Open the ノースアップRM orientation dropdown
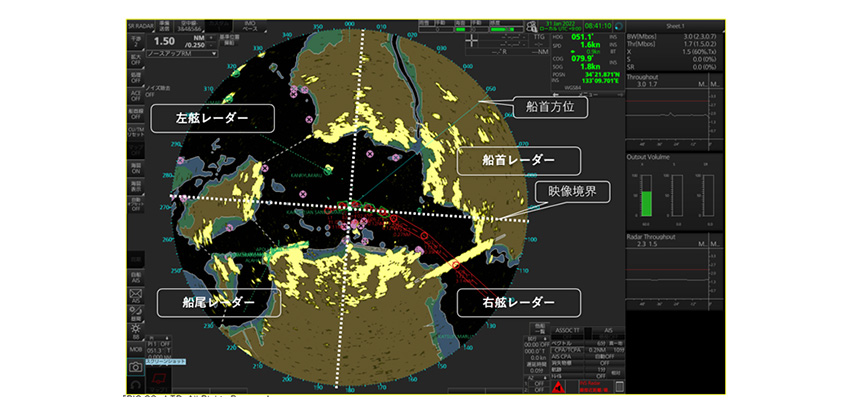 pyautogui.click(x=182, y=54)
